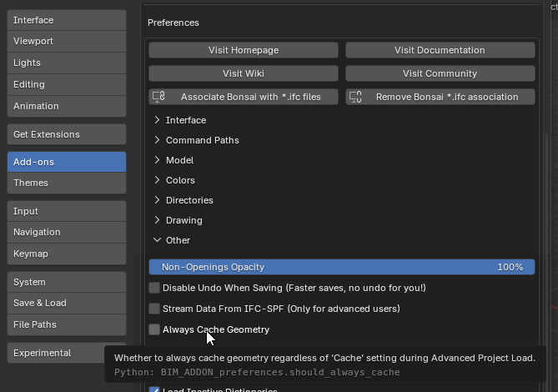
Task: Click the Non-Openings Opacity slider
Action: click(342, 267)
